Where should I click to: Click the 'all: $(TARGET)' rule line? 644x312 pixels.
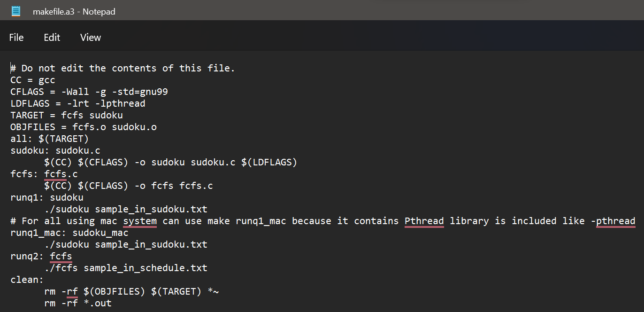tap(47, 138)
